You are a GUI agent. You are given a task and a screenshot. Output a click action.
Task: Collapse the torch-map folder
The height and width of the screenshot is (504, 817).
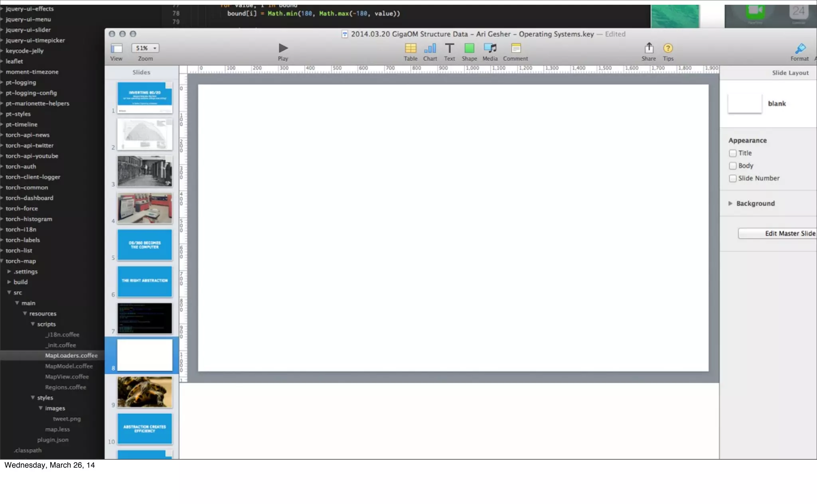tap(2, 261)
